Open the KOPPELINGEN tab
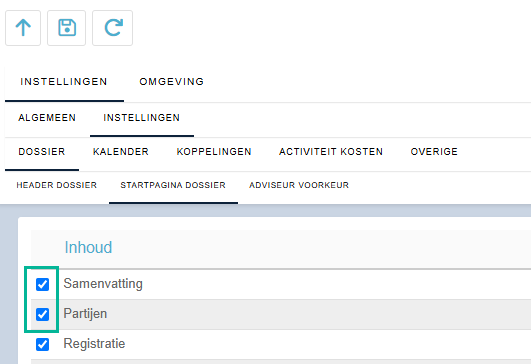 [214, 152]
